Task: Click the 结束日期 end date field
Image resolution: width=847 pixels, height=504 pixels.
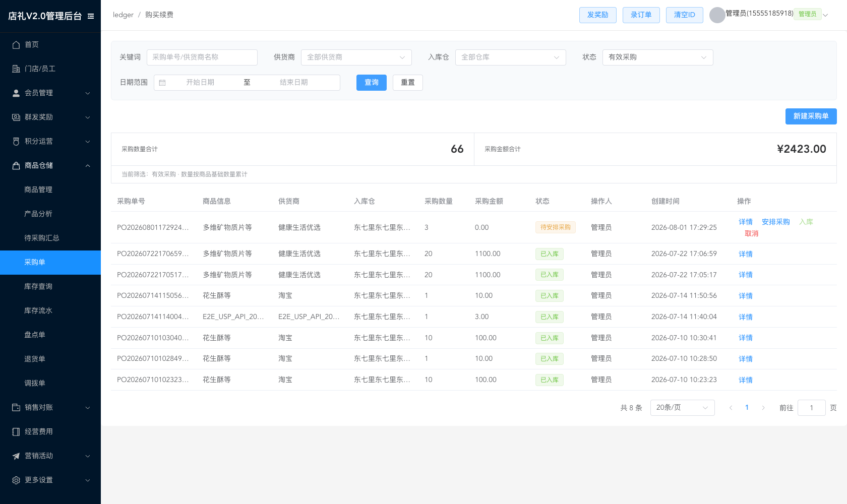Action: coord(294,83)
